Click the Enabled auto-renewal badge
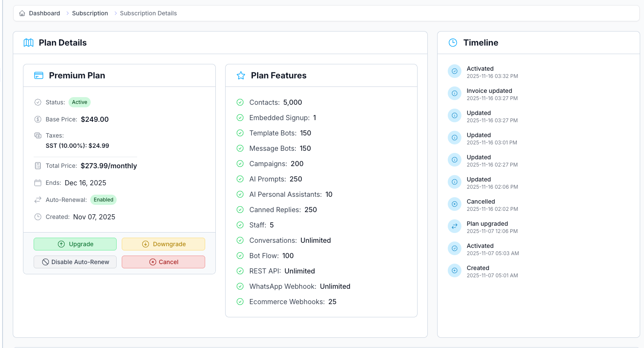The width and height of the screenshot is (644, 348). click(103, 200)
